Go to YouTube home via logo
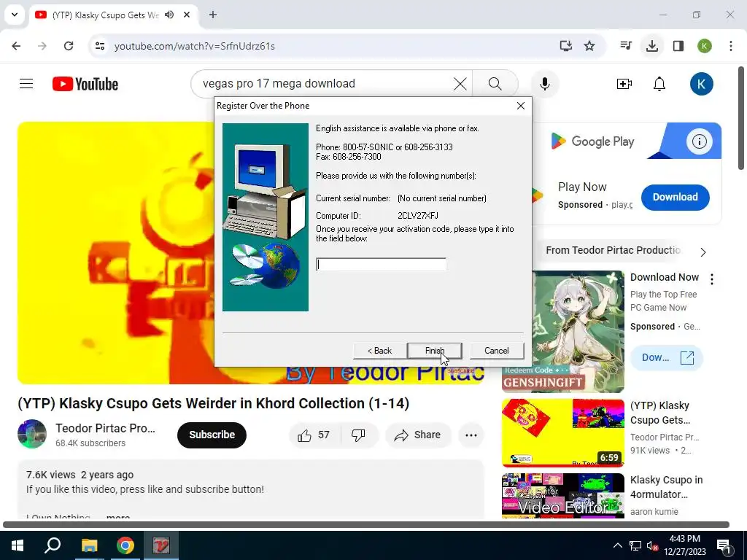 pos(85,84)
